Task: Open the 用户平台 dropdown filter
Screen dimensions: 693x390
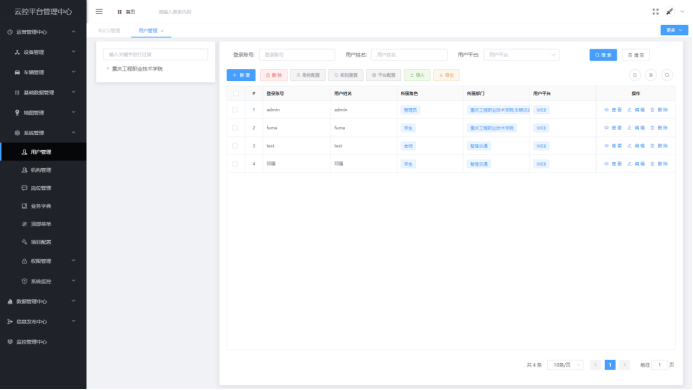Action: tap(522, 55)
